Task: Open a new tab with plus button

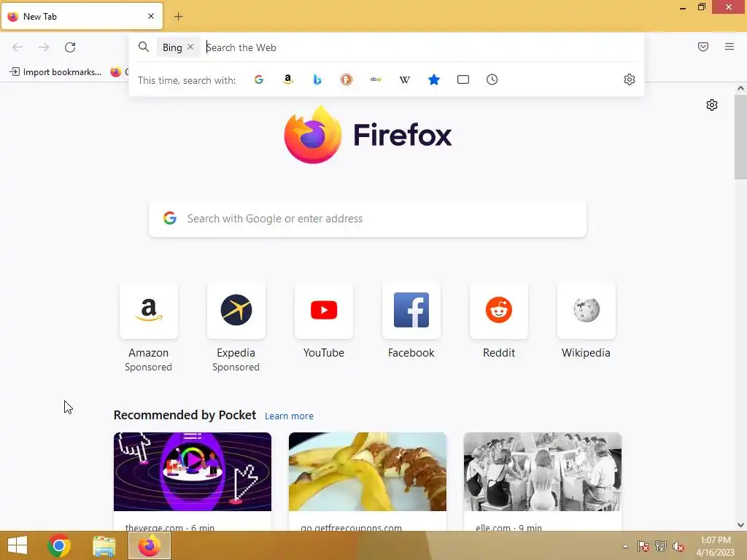Action: 178,17
